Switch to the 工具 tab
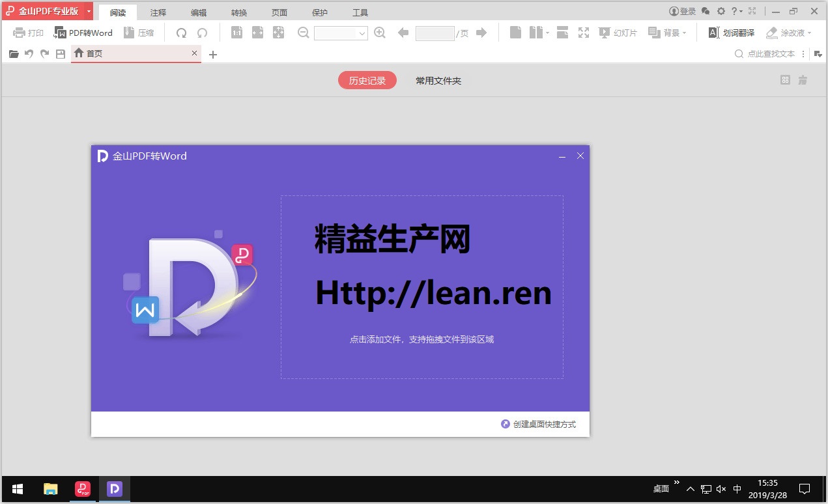 tap(360, 12)
